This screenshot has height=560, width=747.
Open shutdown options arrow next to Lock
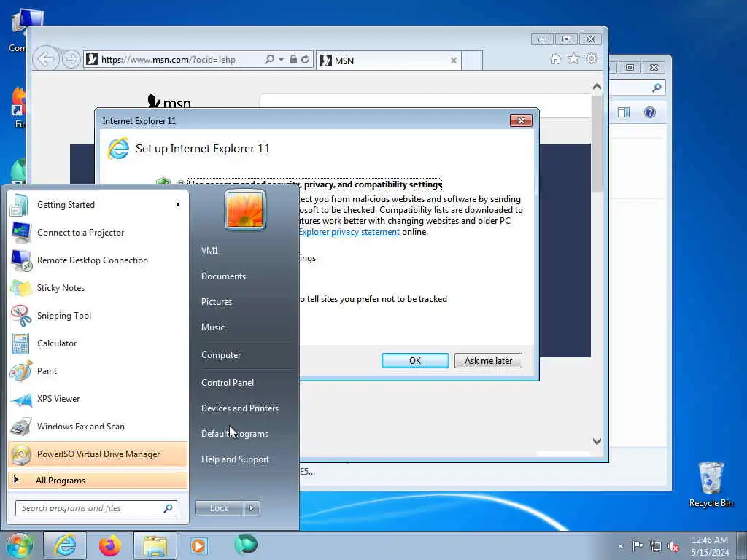pos(252,508)
